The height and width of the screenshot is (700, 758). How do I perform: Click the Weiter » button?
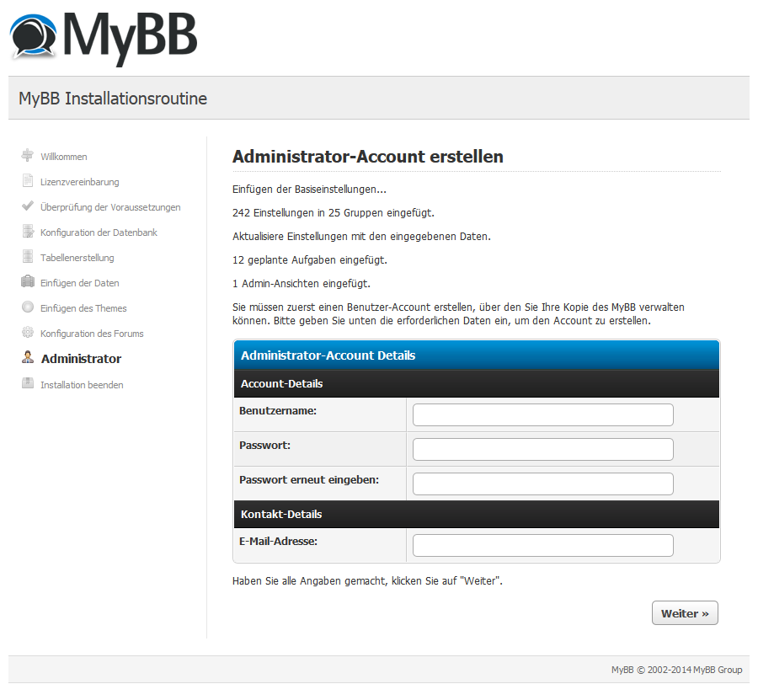[685, 613]
